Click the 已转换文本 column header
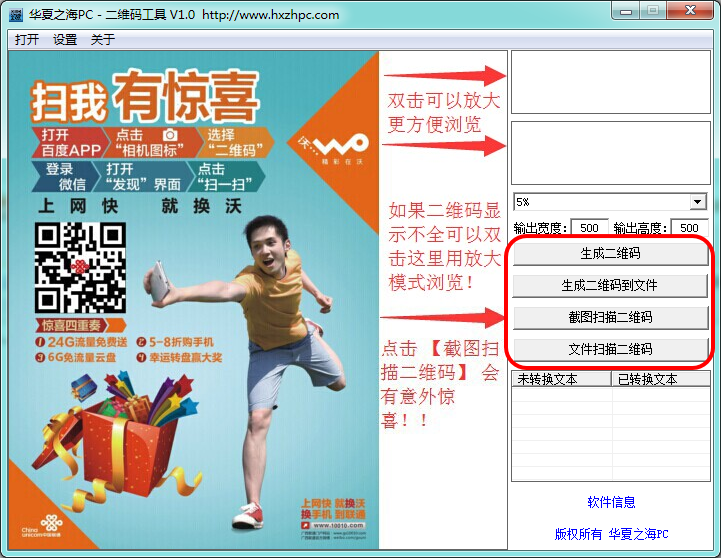Viewport: 721px width, 558px height. pos(661,379)
